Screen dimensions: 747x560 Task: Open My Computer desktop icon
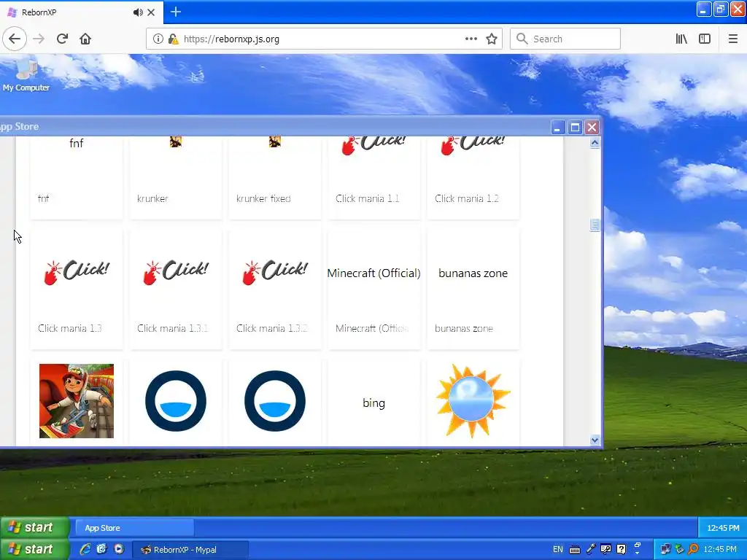click(x=26, y=75)
